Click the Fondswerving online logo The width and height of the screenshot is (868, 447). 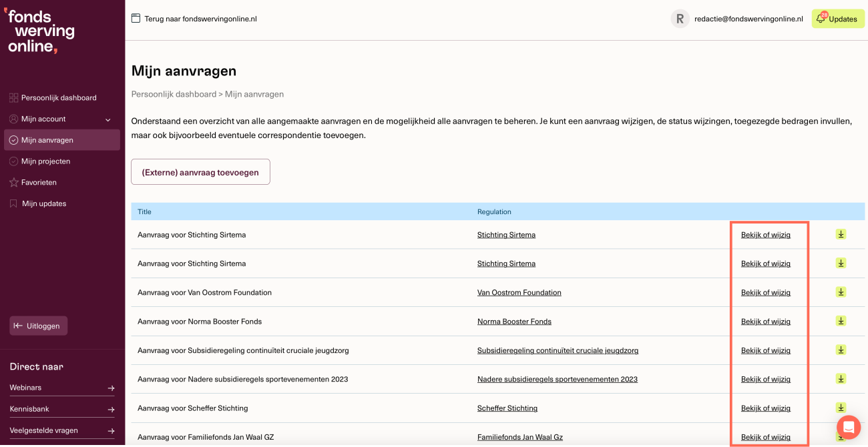pyautogui.click(x=39, y=31)
